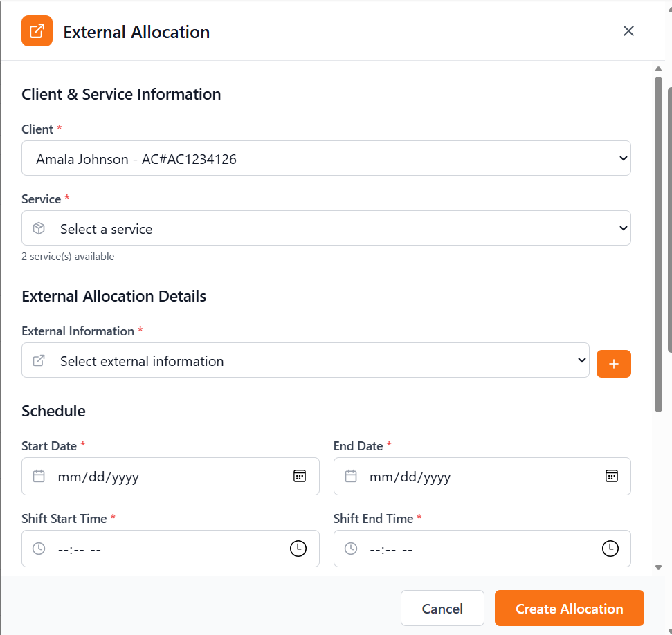Click the scroll down arrow of the form scrollbar

[x=659, y=567]
